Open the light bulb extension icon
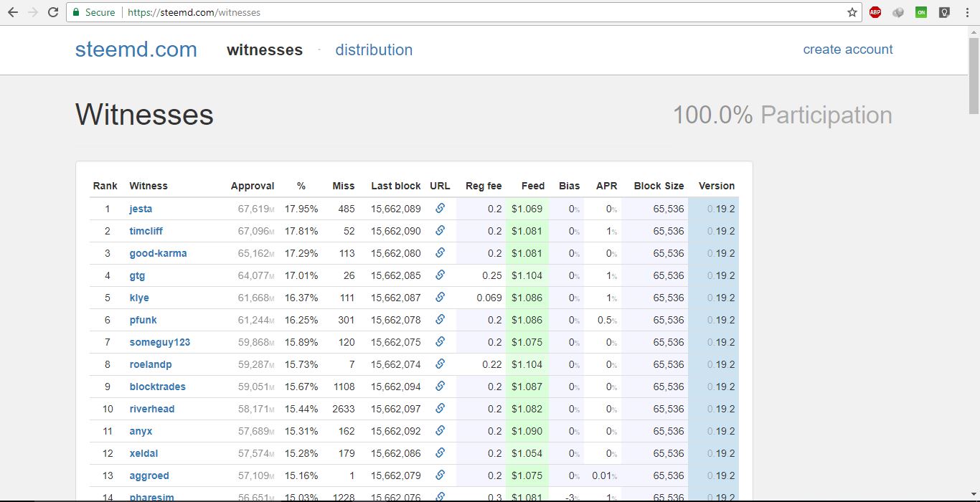This screenshot has height=502, width=980. point(944,12)
